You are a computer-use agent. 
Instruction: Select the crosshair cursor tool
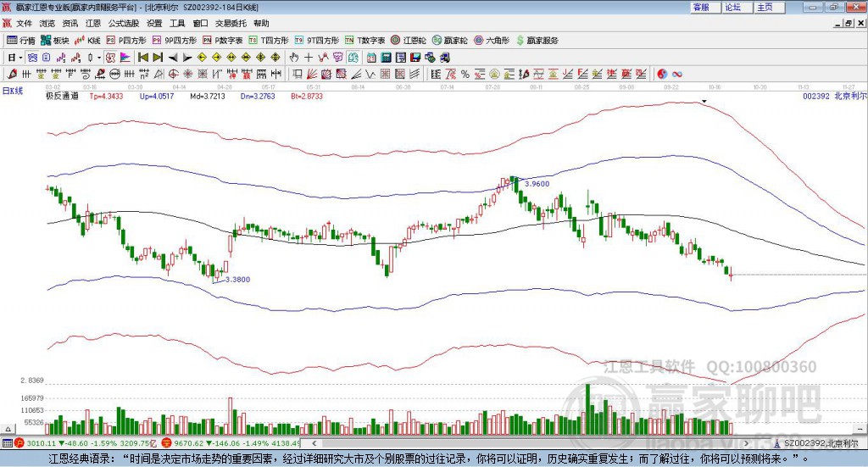[x=309, y=58]
